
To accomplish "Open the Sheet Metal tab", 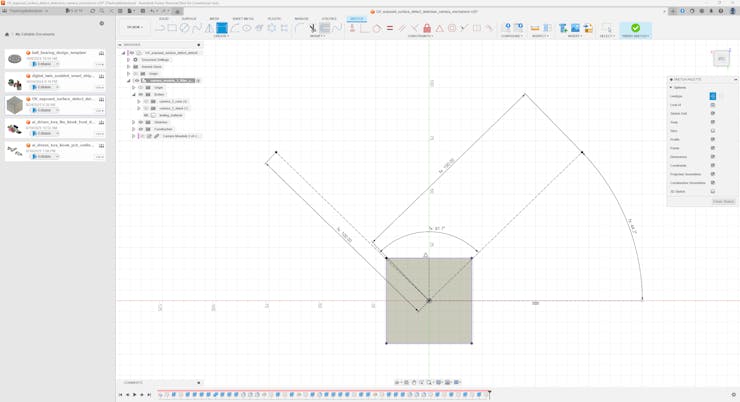I will point(243,18).
